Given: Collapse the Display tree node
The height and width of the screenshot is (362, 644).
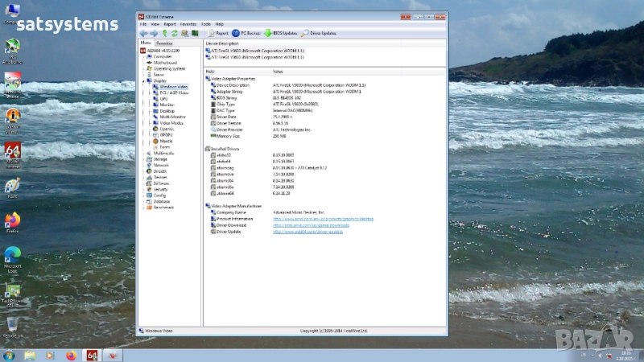Looking at the screenshot, I should [143, 80].
